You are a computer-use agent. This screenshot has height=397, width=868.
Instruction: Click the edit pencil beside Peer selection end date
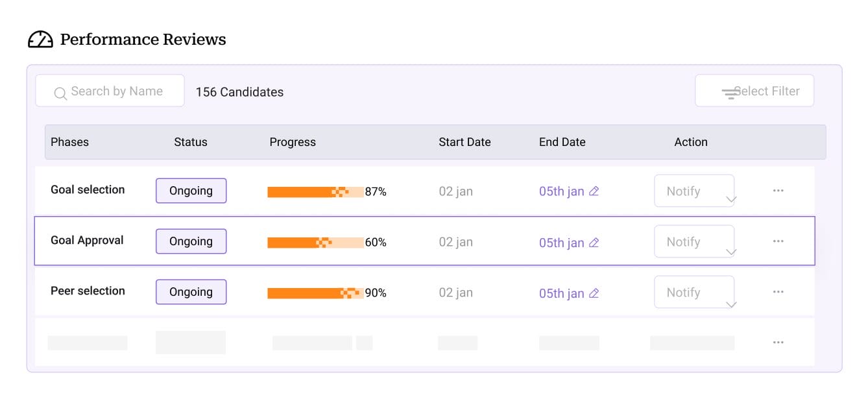[x=594, y=293]
